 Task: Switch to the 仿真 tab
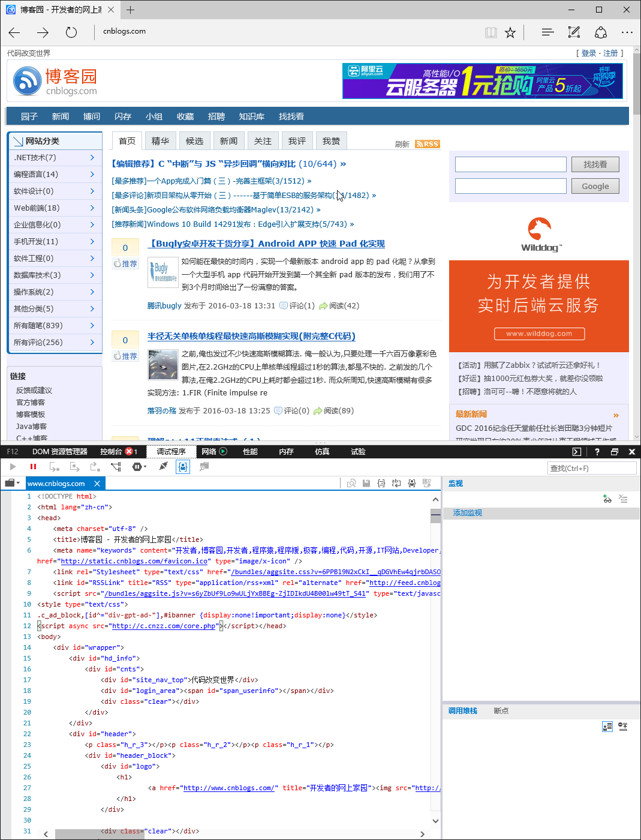(322, 452)
